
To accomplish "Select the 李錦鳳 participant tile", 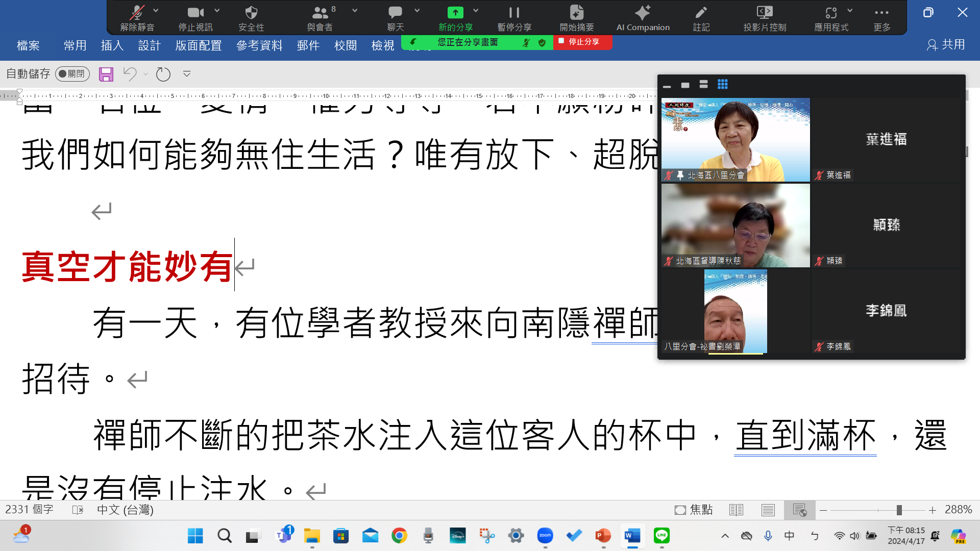I will pyautogui.click(x=887, y=311).
